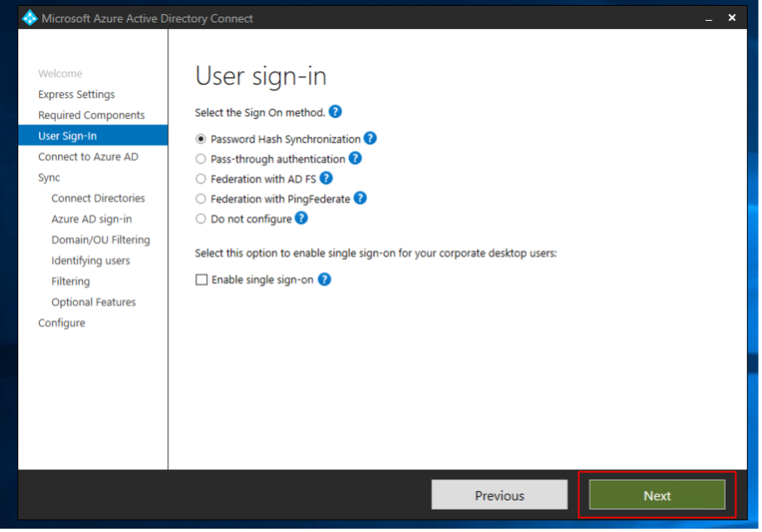This screenshot has height=532, width=762.
Task: Open Azure AD sign-in sub-step
Action: [92, 219]
